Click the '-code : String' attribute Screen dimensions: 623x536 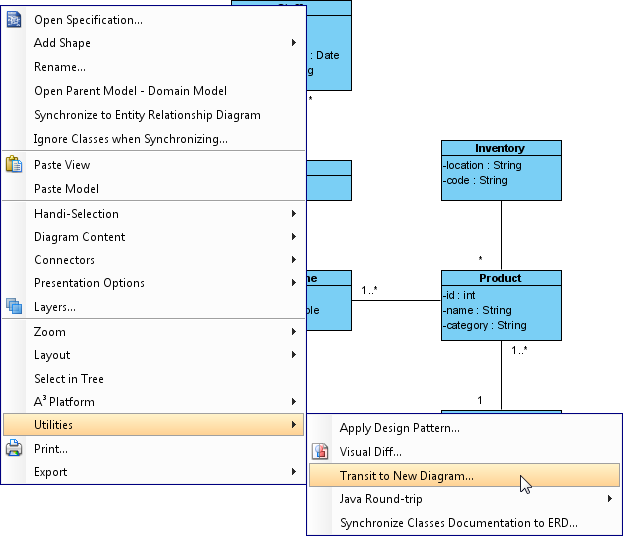tap(475, 180)
